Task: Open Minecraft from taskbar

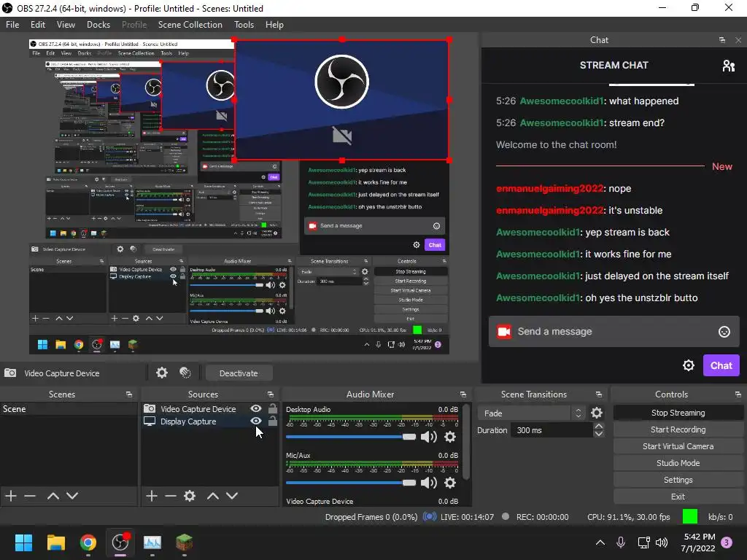Action: [184, 542]
